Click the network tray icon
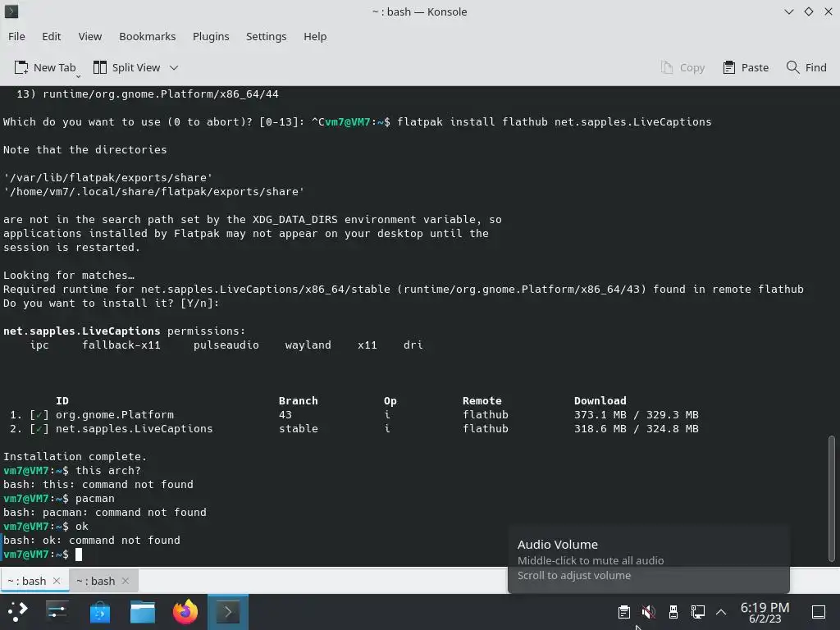The image size is (840, 630). click(x=697, y=612)
